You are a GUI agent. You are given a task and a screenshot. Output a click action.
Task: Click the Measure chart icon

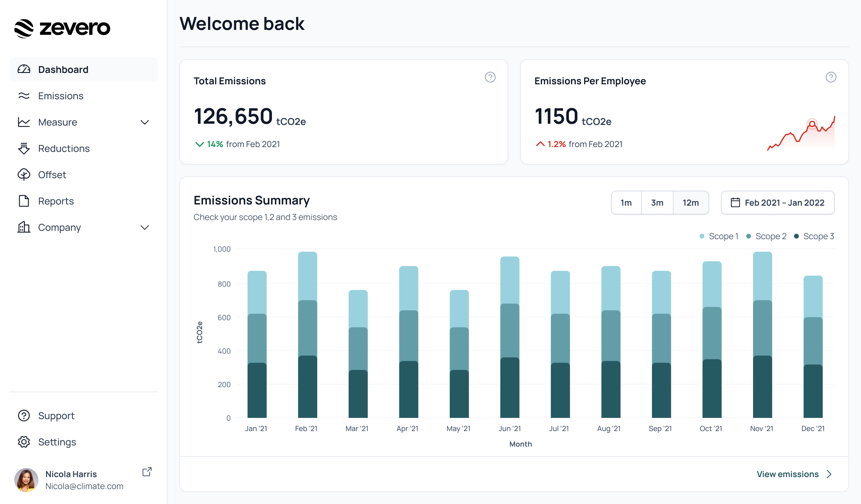(x=24, y=122)
